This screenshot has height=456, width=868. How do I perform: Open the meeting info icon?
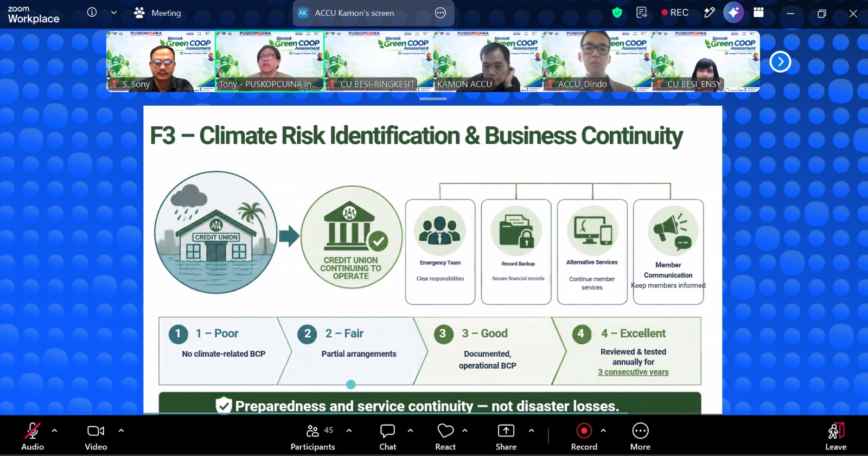[x=92, y=12]
